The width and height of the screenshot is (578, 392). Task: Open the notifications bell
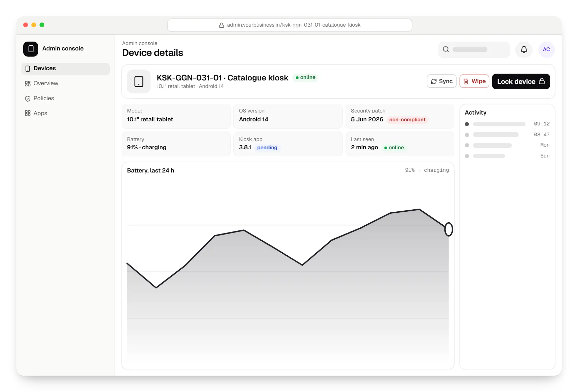click(524, 49)
